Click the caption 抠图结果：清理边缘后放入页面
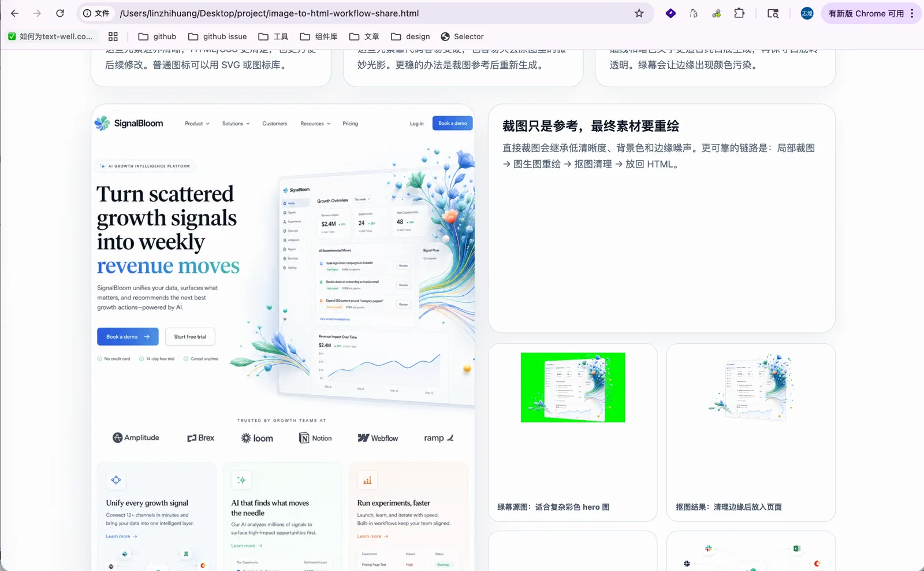Viewport: 924px width, 571px height. click(729, 507)
